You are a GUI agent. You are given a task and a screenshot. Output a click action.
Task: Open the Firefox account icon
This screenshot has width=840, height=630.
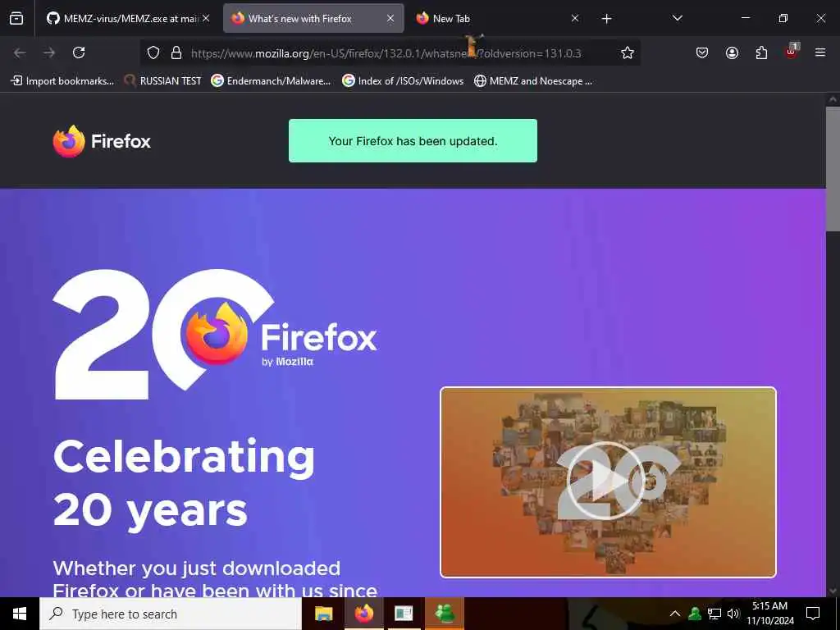pyautogui.click(x=732, y=52)
